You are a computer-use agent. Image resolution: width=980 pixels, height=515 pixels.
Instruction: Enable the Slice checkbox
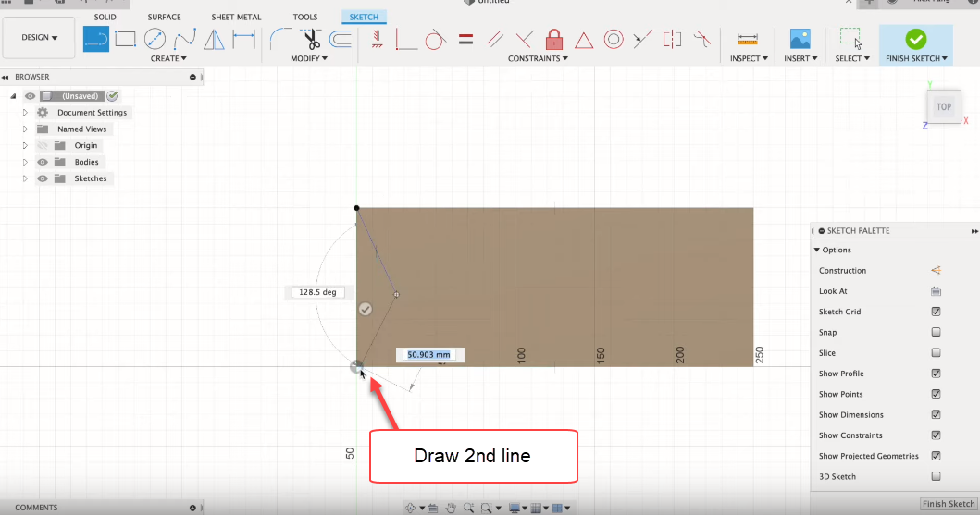(936, 352)
